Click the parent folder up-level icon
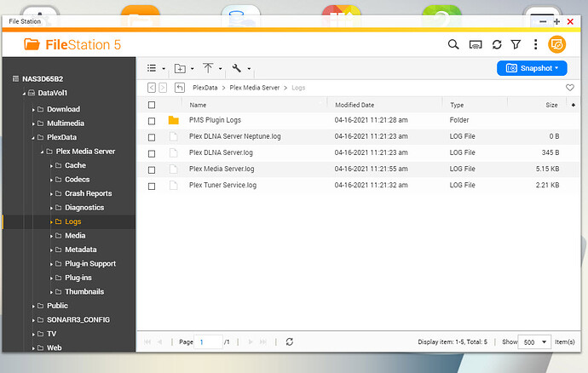This screenshot has height=373, width=588. click(180, 88)
